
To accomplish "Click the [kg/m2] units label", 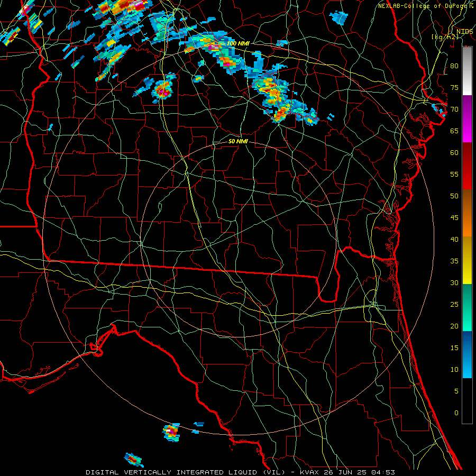I will [445, 37].
